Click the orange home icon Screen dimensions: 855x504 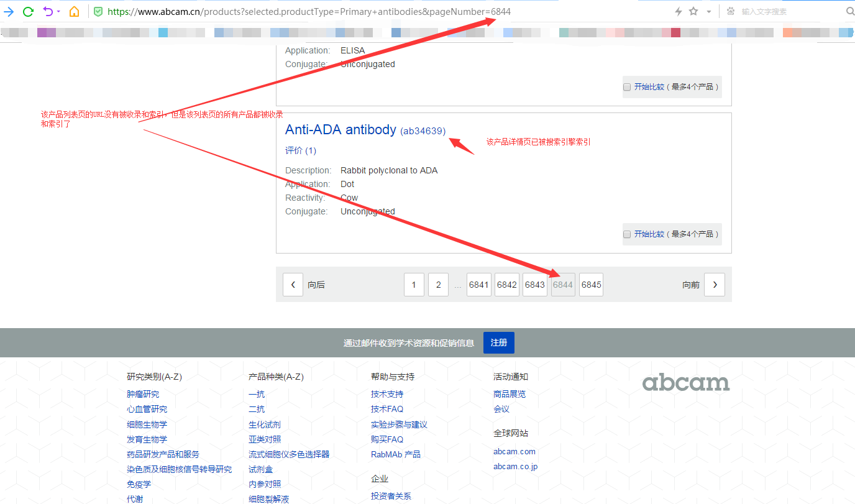(x=74, y=11)
